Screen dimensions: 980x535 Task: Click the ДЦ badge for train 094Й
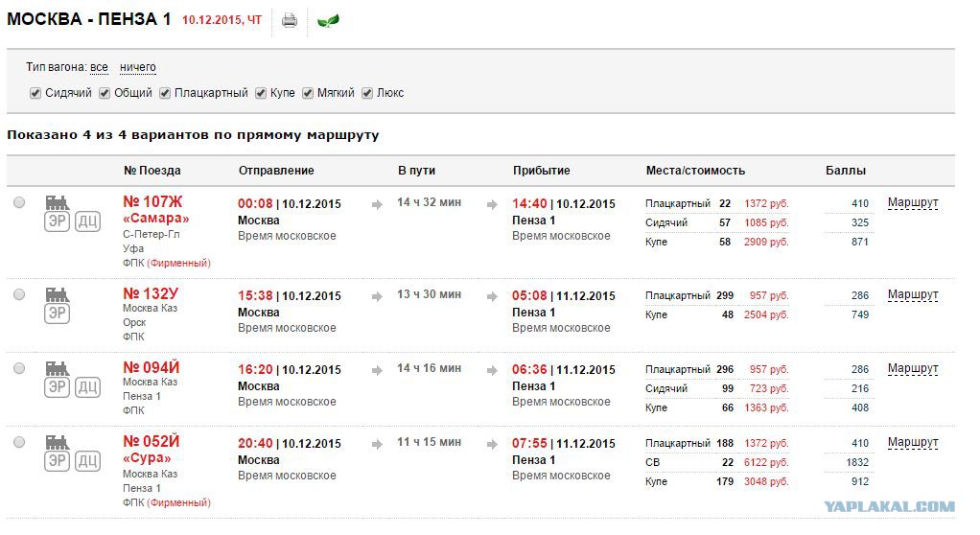(87, 387)
